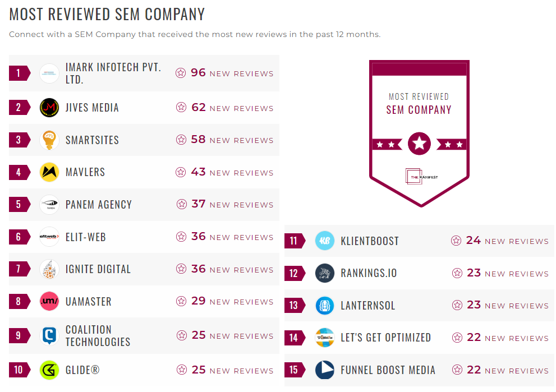Click the rank number 3 ribbon
The image size is (556, 392).
pos(19,140)
